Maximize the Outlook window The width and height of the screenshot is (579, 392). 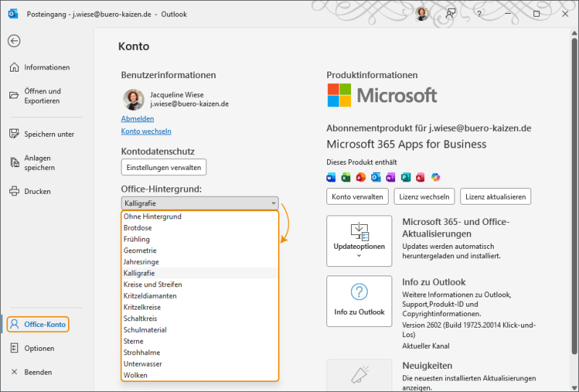536,14
